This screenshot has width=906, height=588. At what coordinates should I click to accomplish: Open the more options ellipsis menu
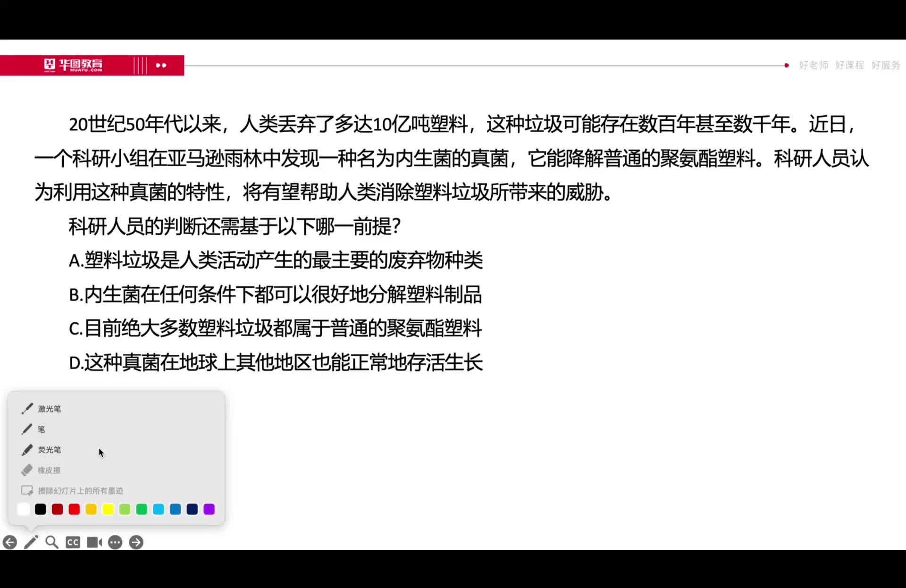pos(115,543)
